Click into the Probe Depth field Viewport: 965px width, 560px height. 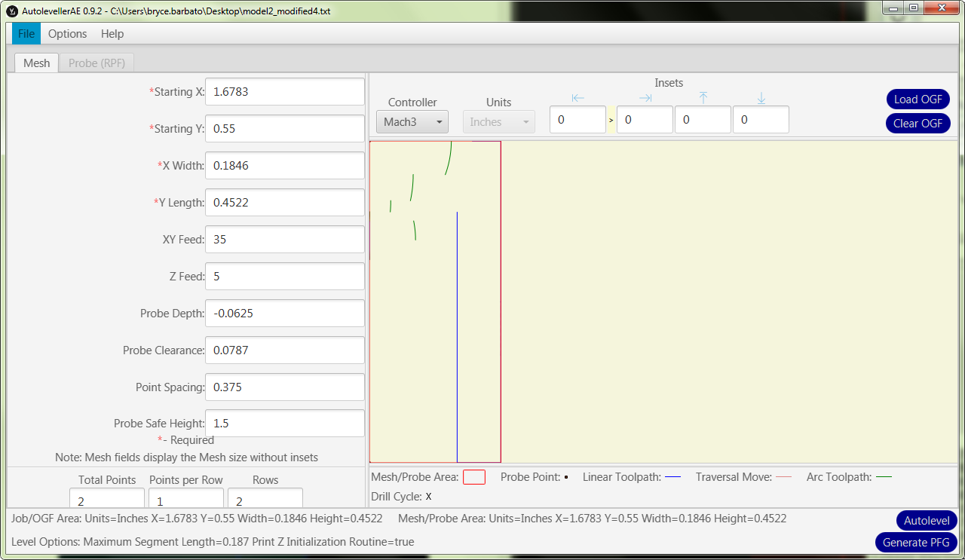click(x=284, y=314)
